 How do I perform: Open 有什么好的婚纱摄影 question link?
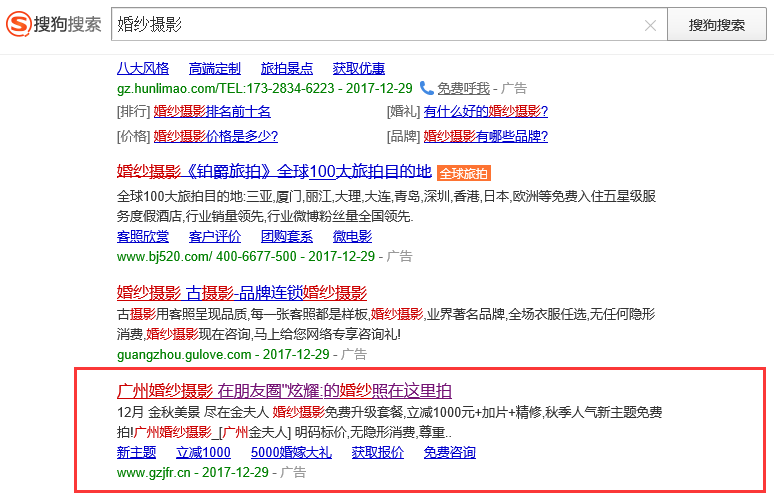486,111
